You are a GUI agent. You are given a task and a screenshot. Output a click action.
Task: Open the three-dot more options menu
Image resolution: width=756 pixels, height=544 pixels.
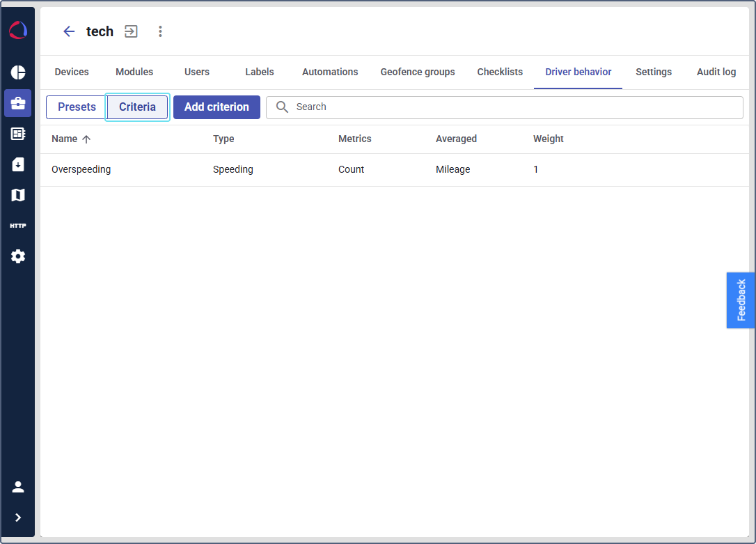pos(160,31)
